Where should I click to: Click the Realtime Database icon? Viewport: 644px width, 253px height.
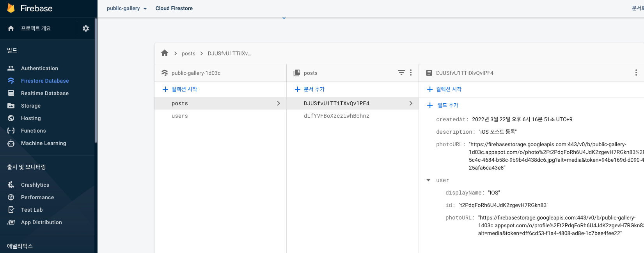(x=11, y=93)
